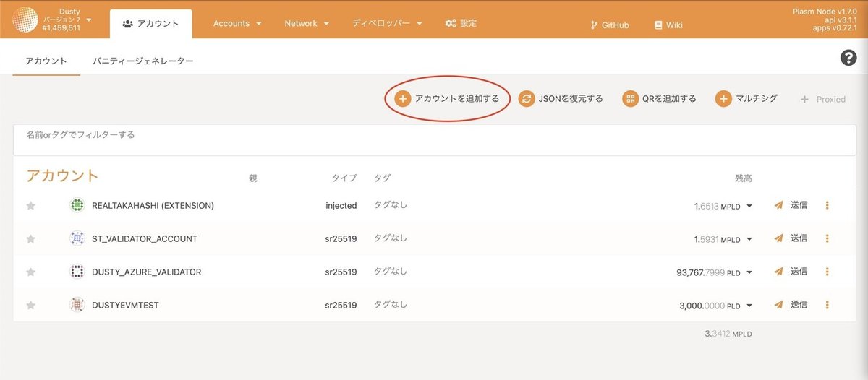Open the GitHub link
868x380 pixels.
point(610,25)
